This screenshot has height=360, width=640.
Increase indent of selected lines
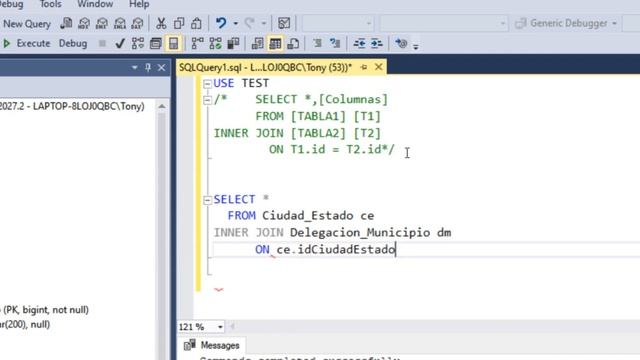pos(377,43)
